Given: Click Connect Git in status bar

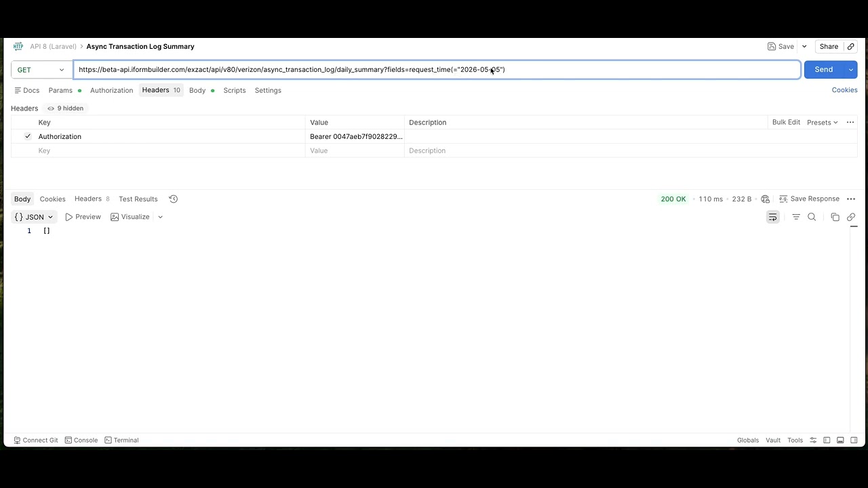Looking at the screenshot, I should click(36, 441).
